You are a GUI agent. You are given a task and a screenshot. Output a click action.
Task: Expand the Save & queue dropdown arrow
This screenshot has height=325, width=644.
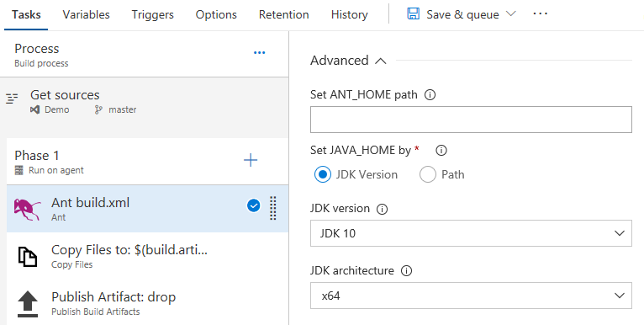point(510,14)
